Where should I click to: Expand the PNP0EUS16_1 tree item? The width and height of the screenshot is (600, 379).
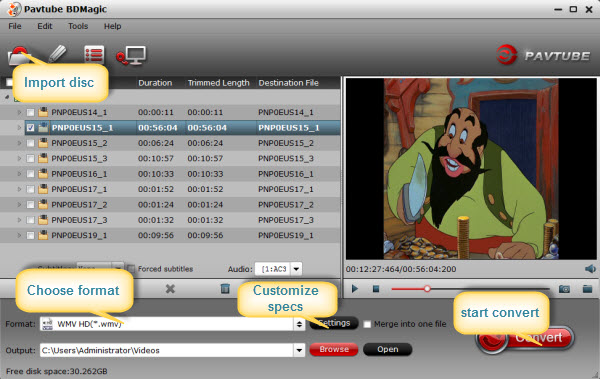[x=19, y=174]
